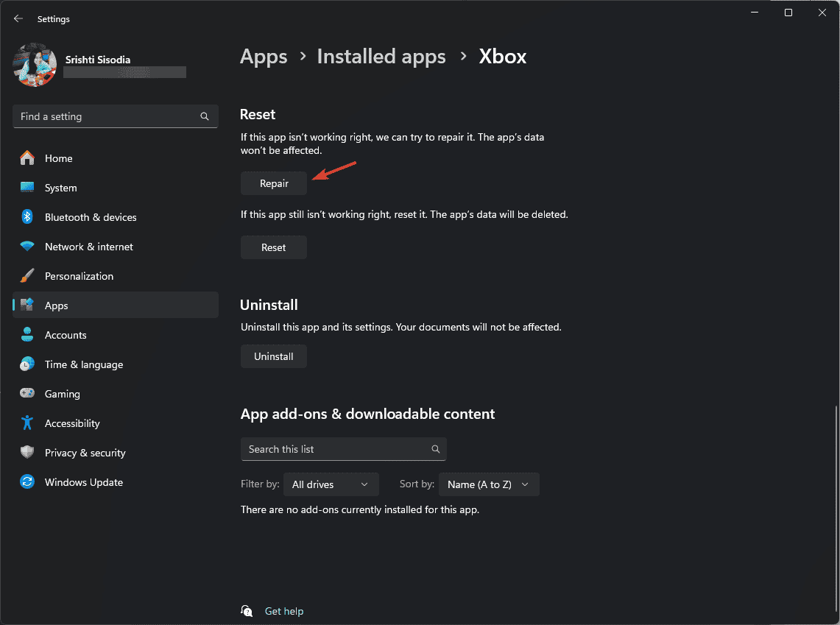The width and height of the screenshot is (840, 625).
Task: Click the Uninstall button
Action: pyautogui.click(x=274, y=356)
